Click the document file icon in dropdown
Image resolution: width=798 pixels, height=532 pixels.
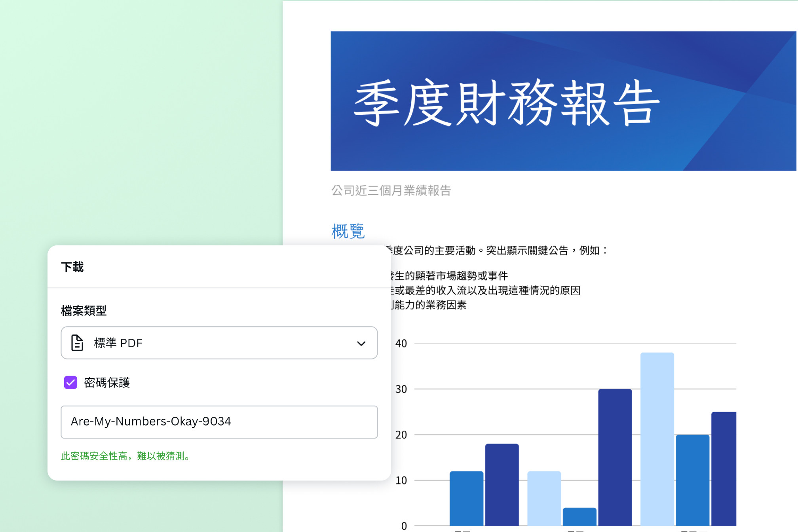point(77,343)
